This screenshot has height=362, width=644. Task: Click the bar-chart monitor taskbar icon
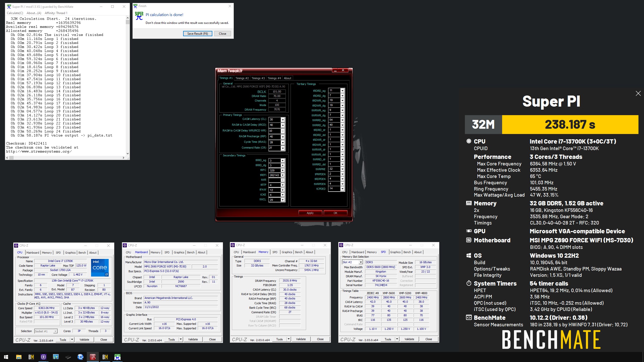point(56,357)
